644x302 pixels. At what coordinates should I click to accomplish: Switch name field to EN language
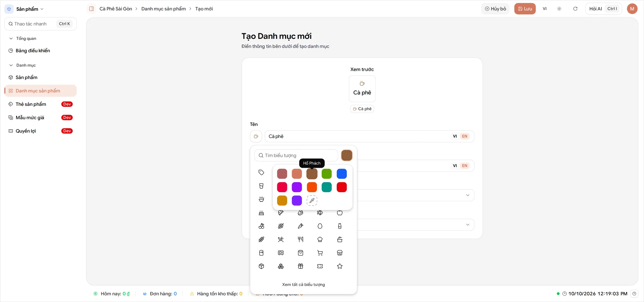click(x=464, y=136)
